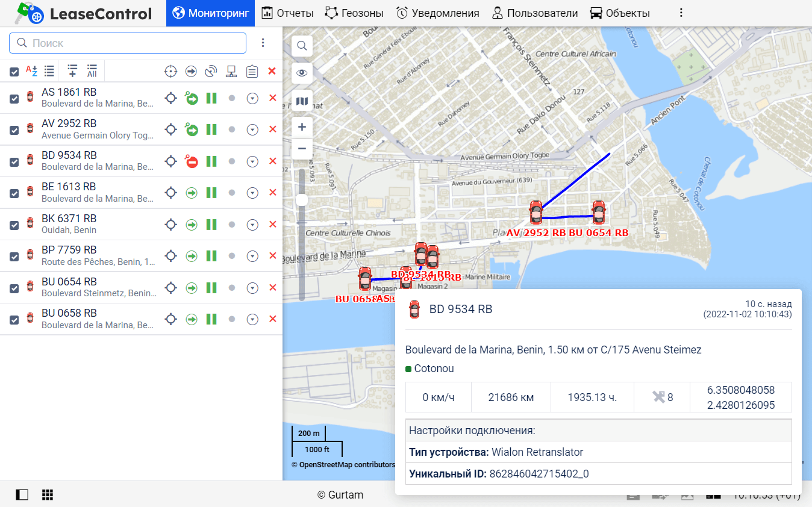Viewport: 812px width, 507px height.
Task: Open options menu beside the search field
Action: [263, 43]
